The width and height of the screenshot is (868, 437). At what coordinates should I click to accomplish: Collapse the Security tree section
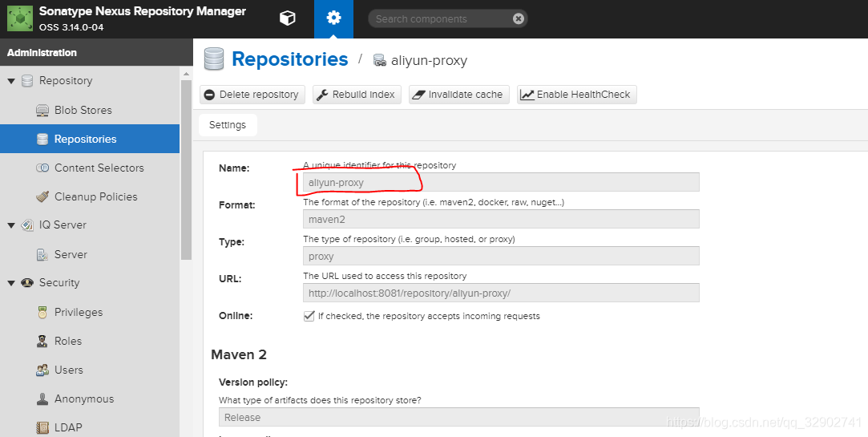(11, 282)
